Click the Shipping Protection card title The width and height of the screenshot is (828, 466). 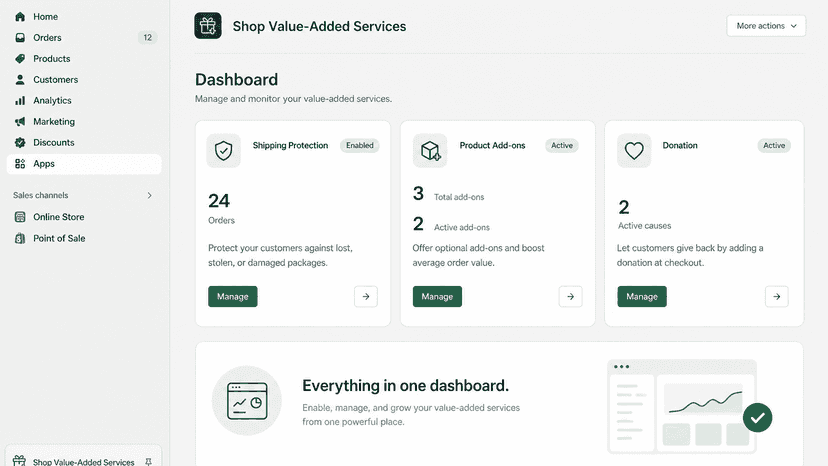(x=290, y=145)
